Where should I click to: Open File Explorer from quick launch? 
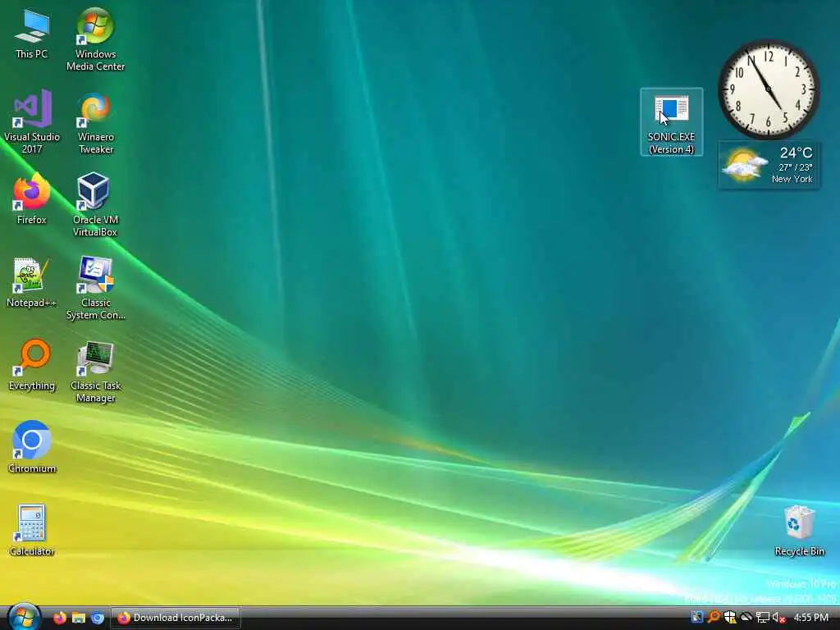(x=78, y=618)
